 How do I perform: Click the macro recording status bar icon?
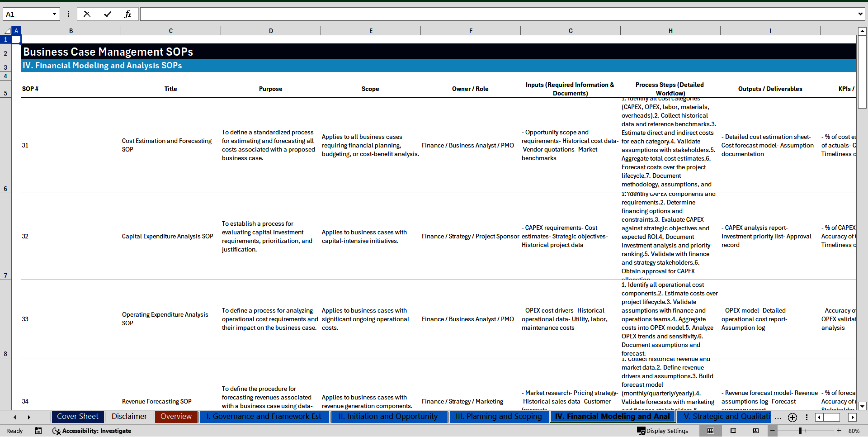(38, 431)
